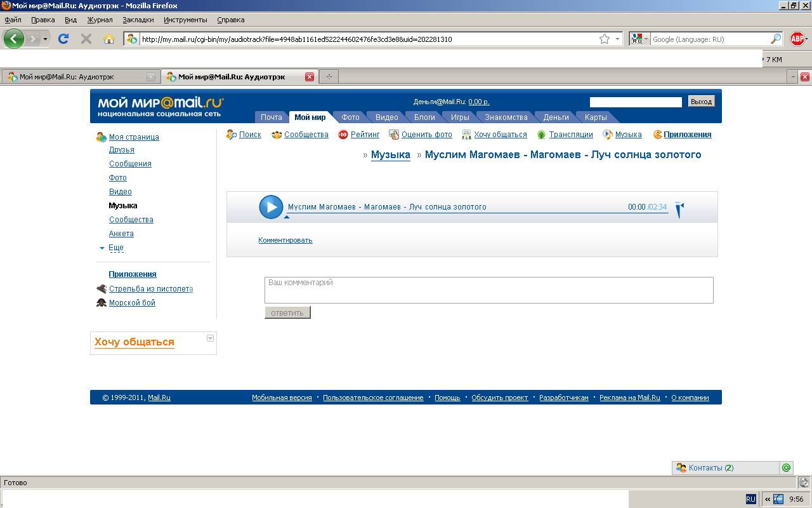Open the Игры tab
812x508 pixels.
[460, 117]
